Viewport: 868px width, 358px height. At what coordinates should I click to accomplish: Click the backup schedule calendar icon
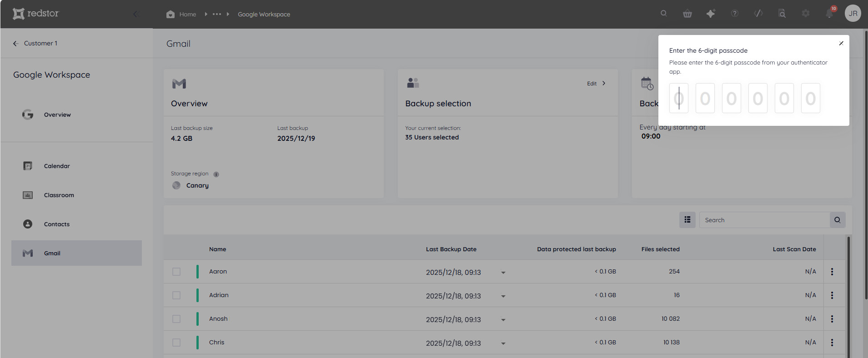(x=647, y=84)
